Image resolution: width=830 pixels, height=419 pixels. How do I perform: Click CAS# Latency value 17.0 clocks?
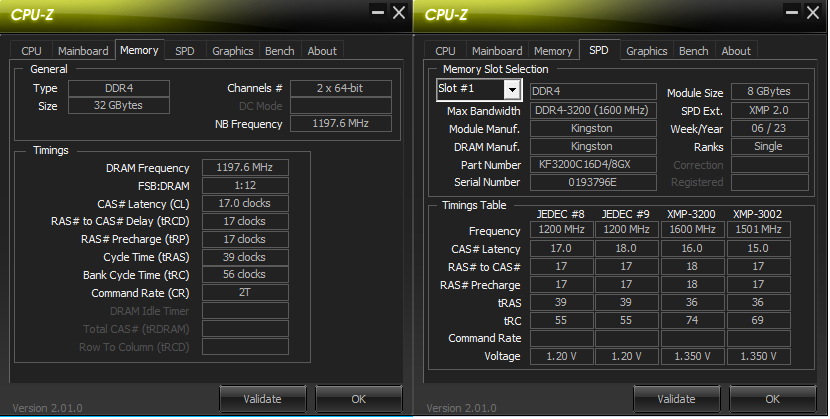click(245, 203)
